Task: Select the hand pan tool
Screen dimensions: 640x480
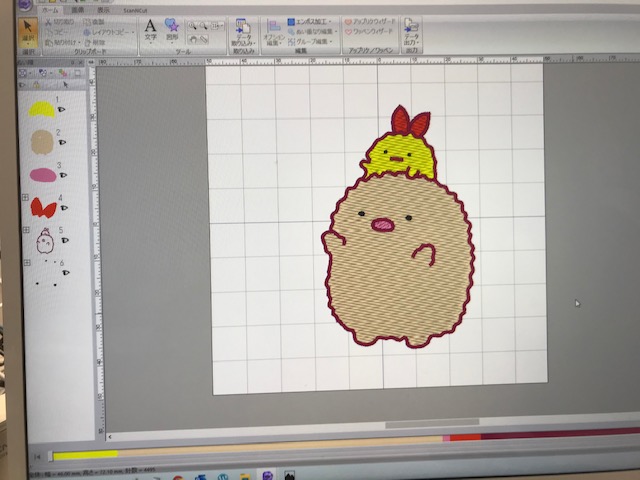Action: 193,40
